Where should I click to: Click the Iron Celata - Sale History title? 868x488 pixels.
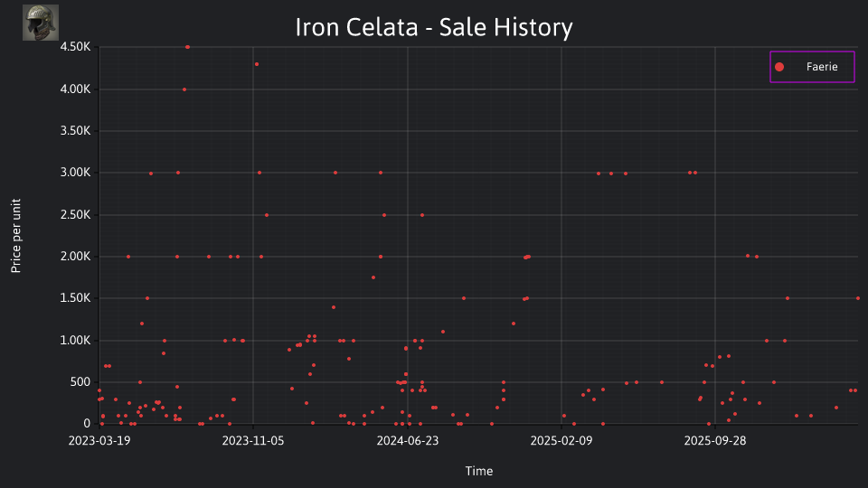(x=434, y=27)
